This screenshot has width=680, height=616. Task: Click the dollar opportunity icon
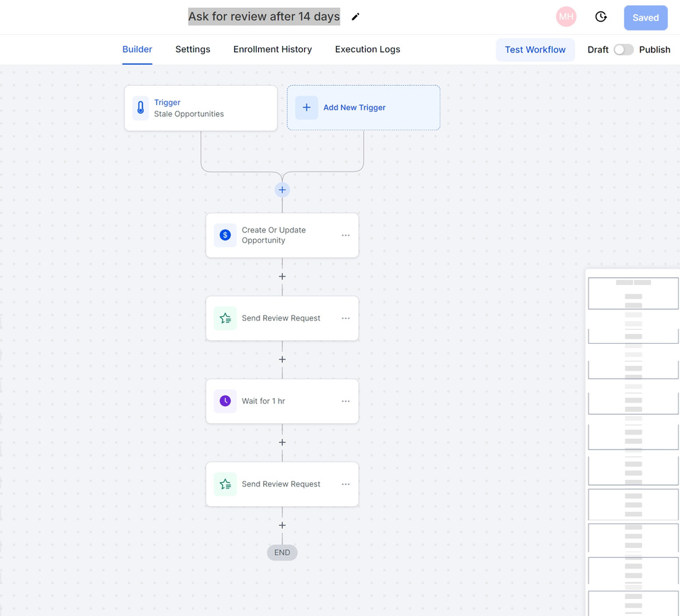tap(225, 235)
